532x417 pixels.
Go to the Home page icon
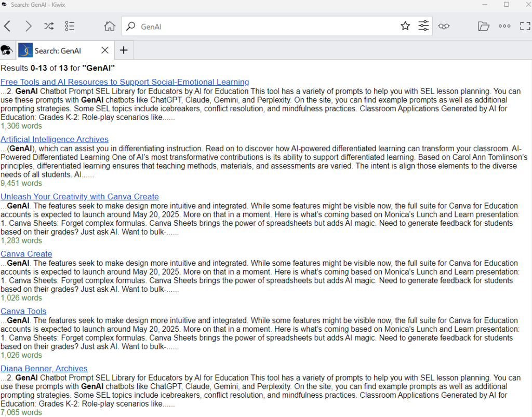click(109, 26)
